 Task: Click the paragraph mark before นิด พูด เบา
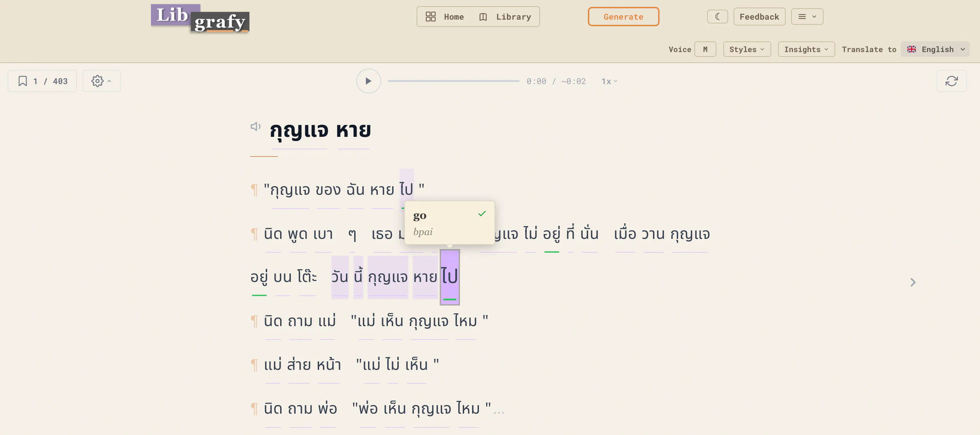tap(254, 234)
